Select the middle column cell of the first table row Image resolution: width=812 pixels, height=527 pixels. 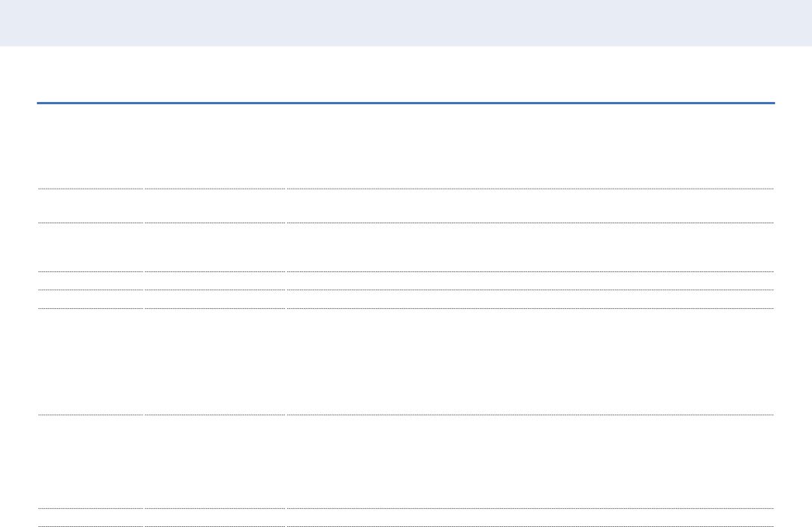pyautogui.click(x=215, y=147)
